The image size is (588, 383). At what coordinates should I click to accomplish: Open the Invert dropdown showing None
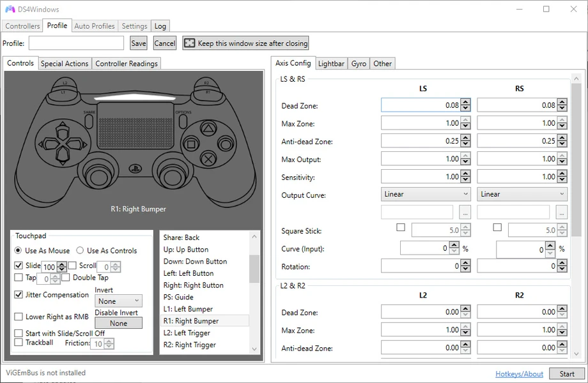pos(118,301)
